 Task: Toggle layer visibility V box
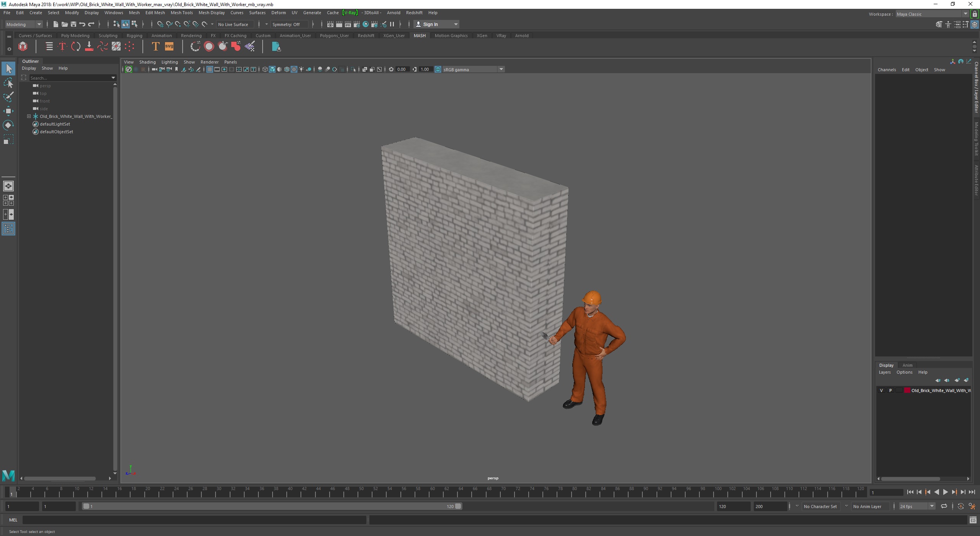point(881,391)
